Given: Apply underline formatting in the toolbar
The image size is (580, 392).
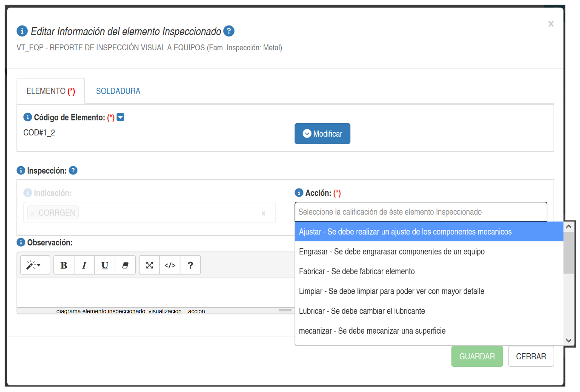Looking at the screenshot, I should 105,265.
